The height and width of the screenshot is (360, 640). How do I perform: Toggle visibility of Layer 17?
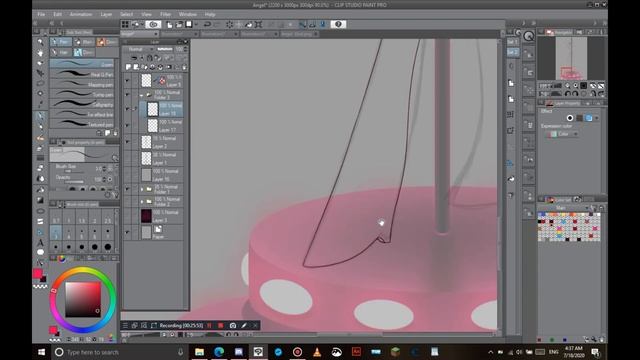[127, 126]
